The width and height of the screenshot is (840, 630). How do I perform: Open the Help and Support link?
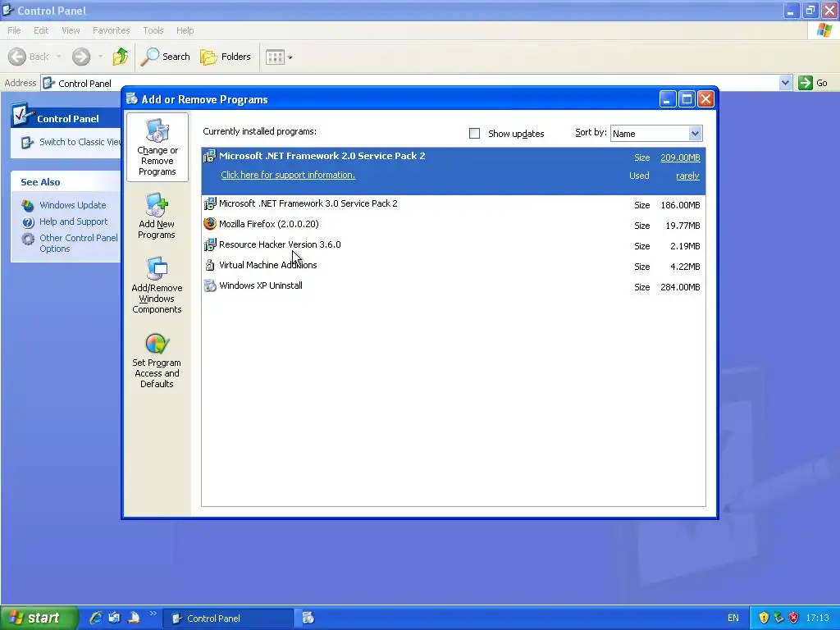[73, 221]
